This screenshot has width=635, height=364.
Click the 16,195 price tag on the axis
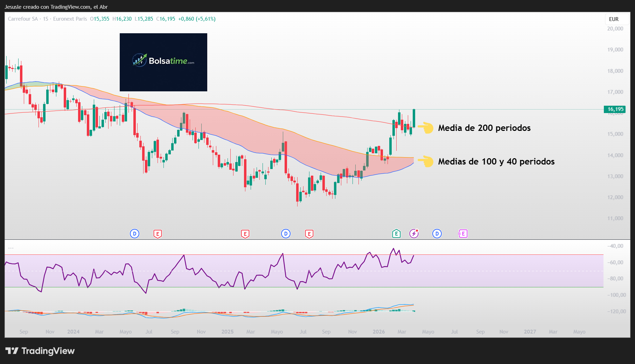click(x=615, y=109)
